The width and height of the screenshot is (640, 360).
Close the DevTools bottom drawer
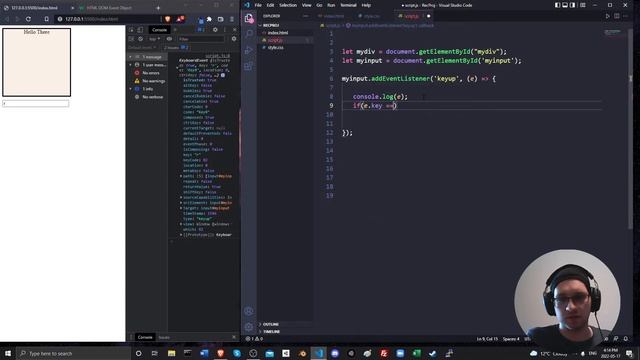coord(234,337)
